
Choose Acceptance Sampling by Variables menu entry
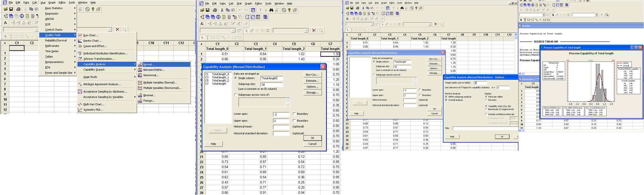pyautogui.click(x=107, y=97)
